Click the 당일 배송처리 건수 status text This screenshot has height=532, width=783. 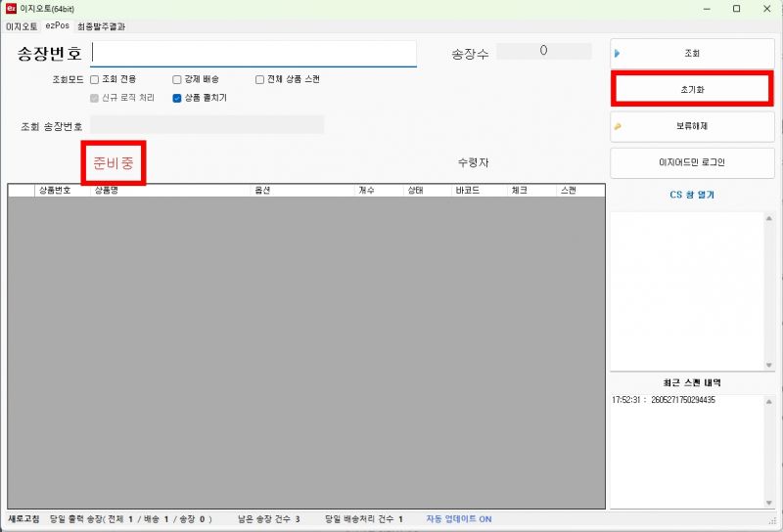click(363, 519)
